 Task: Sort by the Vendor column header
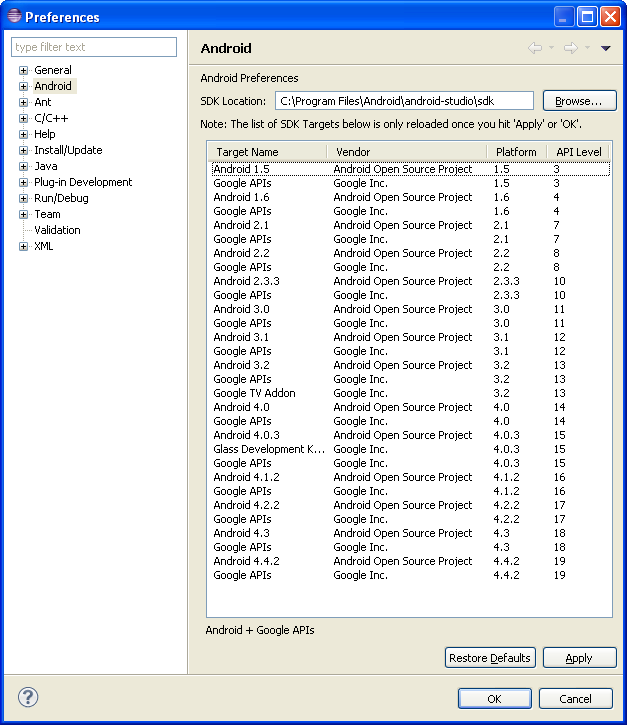pos(407,152)
